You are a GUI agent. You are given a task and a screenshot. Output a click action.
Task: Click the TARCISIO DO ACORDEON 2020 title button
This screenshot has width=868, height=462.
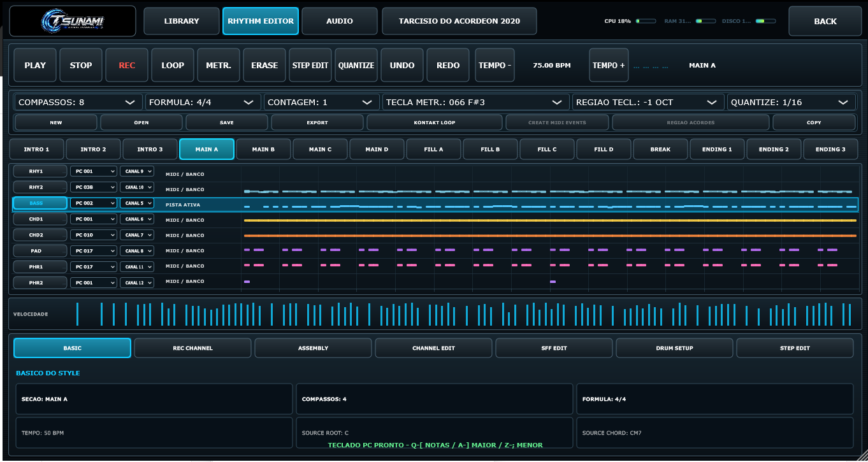point(459,21)
